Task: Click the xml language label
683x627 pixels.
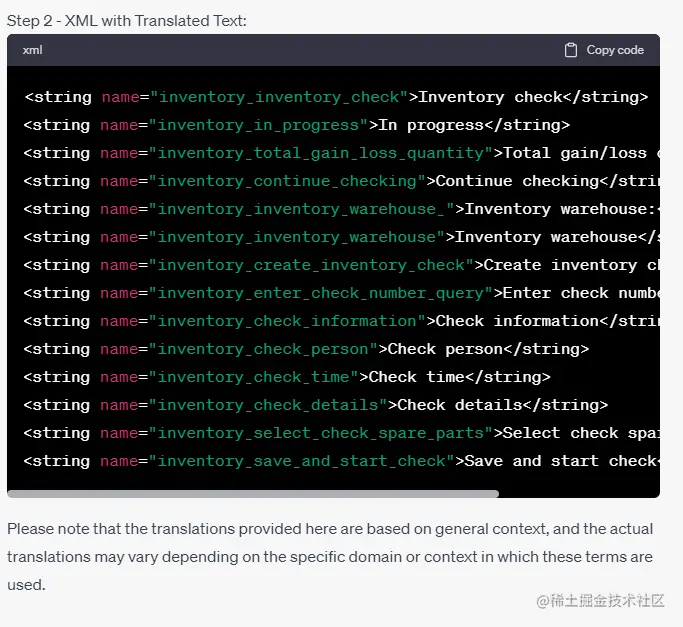Action: (33, 50)
